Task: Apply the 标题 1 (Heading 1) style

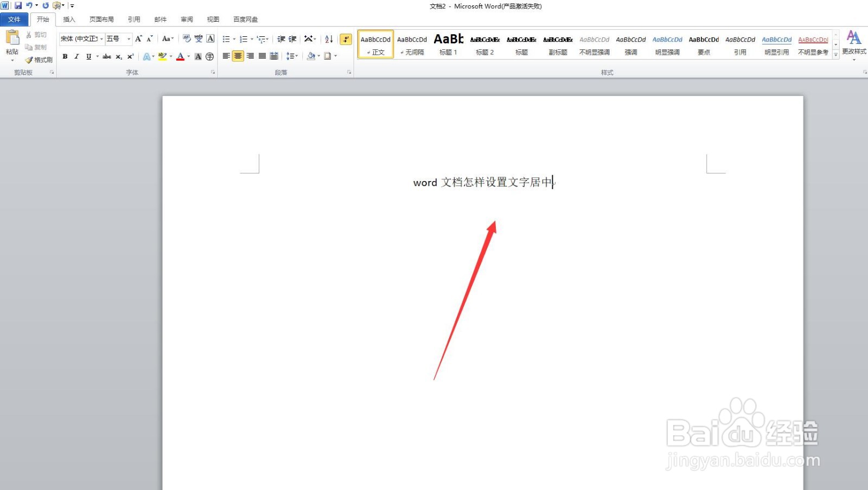Action: click(x=449, y=44)
